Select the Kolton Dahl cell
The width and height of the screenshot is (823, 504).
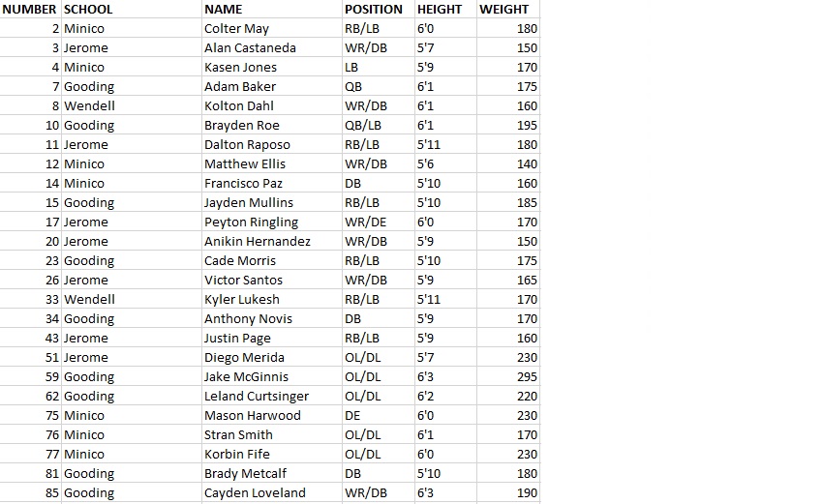click(238, 105)
